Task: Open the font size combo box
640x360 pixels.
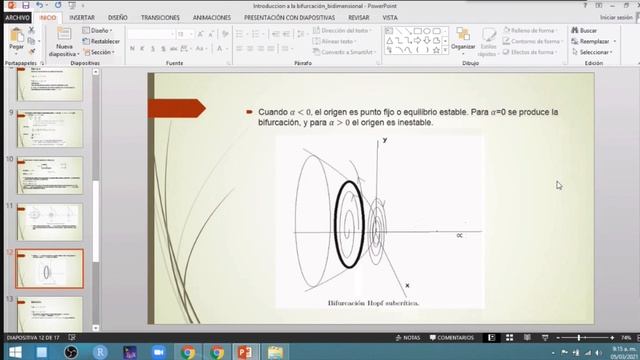Action: (x=184, y=34)
